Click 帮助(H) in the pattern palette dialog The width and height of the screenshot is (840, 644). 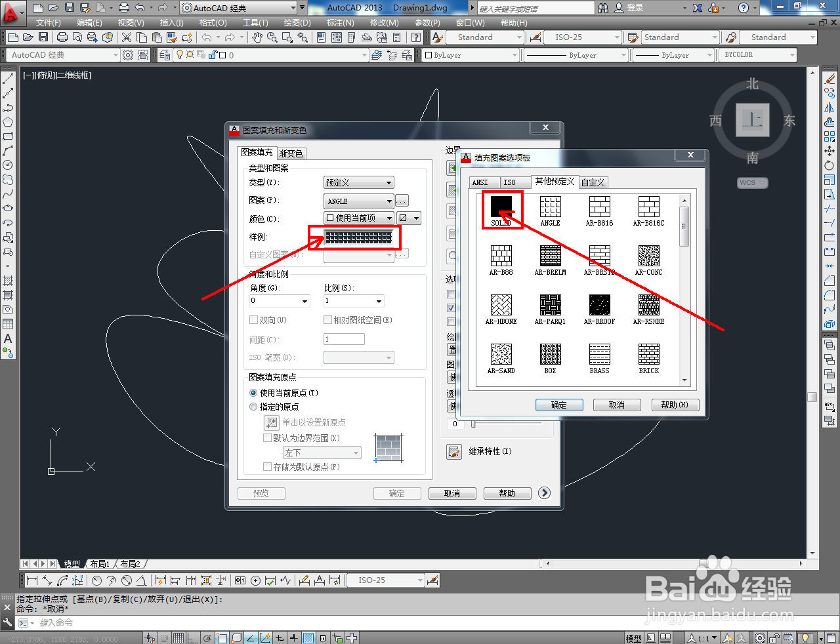(x=675, y=405)
